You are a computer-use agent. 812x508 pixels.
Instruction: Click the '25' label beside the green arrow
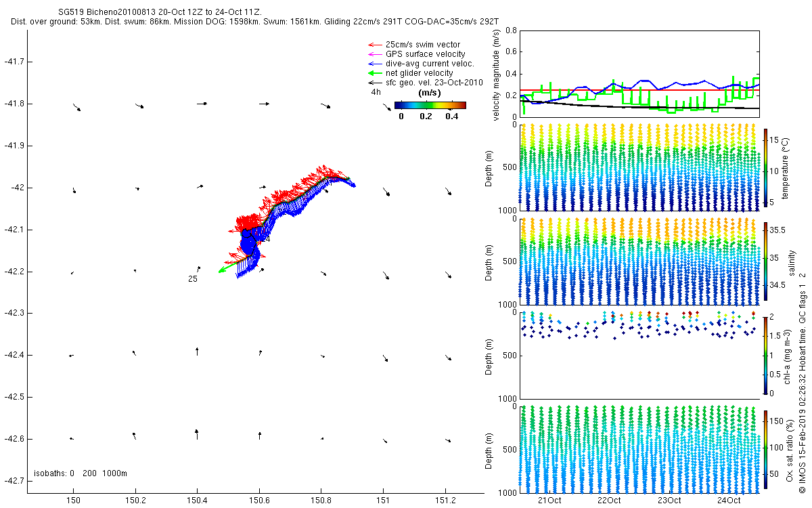pos(193,278)
